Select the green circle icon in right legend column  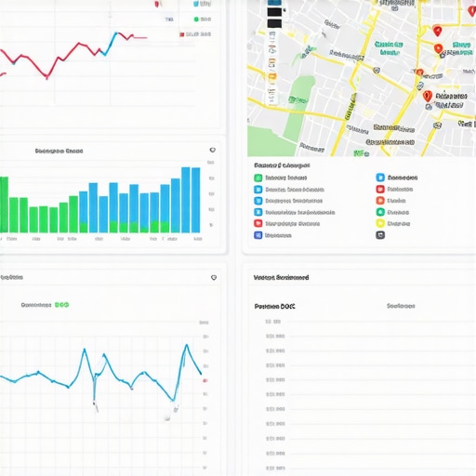click(x=380, y=212)
